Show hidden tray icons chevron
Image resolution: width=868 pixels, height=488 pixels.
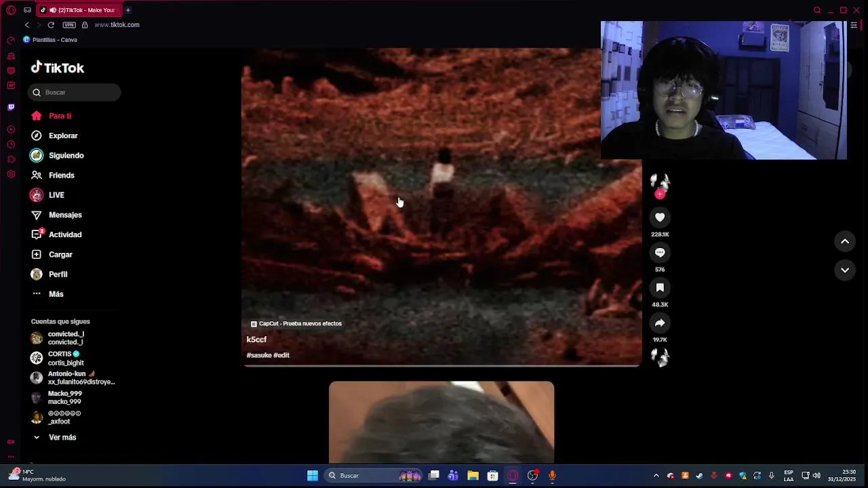(656, 476)
